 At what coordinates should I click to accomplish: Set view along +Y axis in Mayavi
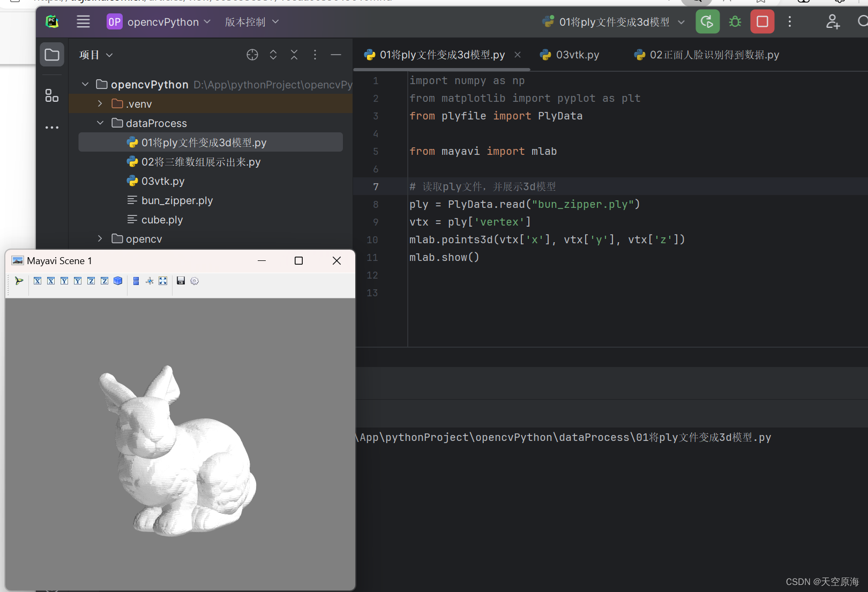pyautogui.click(x=64, y=281)
